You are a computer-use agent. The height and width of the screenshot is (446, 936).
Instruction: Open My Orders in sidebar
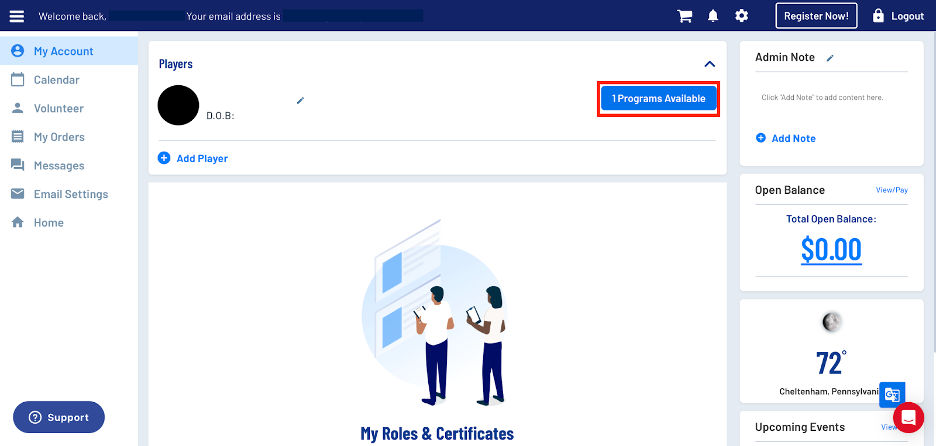click(59, 137)
